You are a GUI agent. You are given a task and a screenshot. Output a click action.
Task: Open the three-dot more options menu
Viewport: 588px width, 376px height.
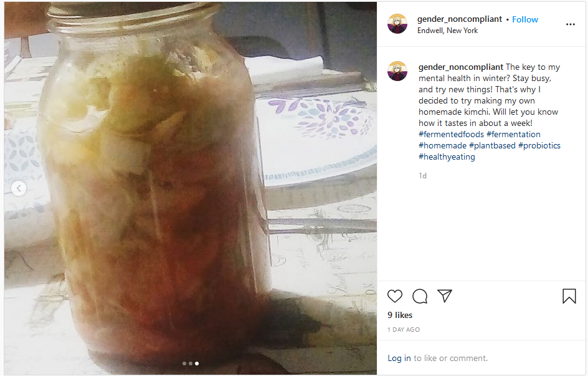pos(571,24)
